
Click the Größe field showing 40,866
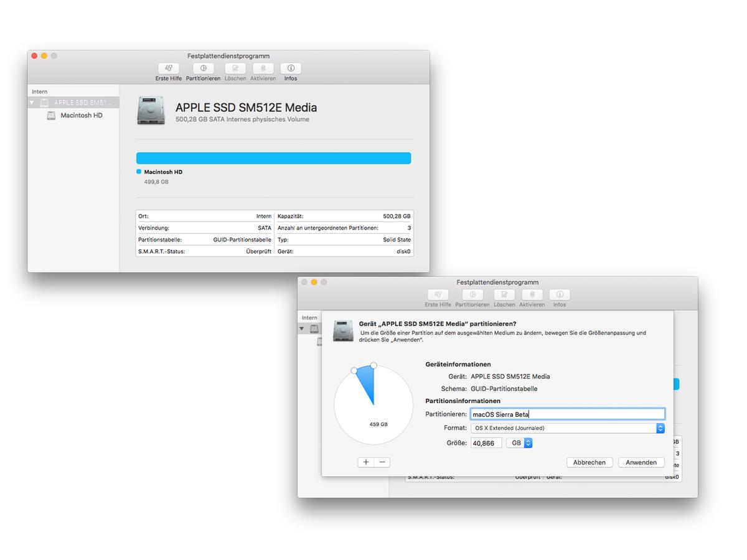(486, 443)
